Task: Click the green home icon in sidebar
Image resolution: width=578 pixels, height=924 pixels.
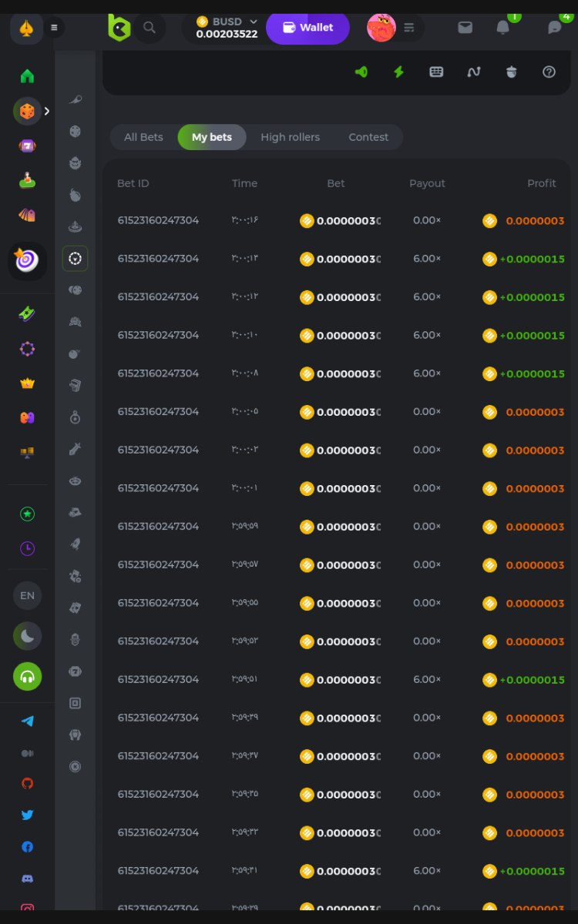Action: tap(27, 76)
